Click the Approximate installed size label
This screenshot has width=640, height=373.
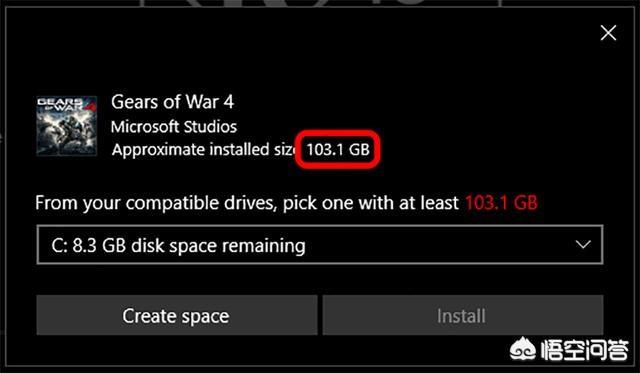pyautogui.click(x=203, y=149)
